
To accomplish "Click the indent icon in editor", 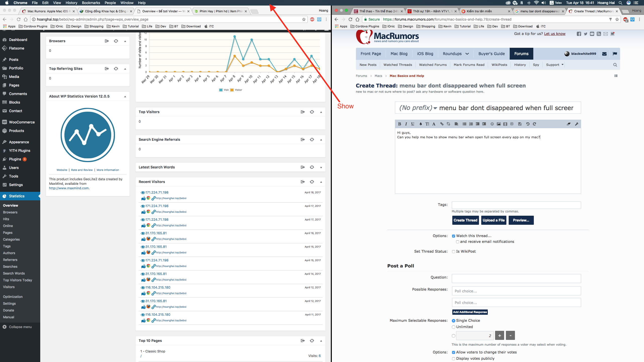I will tap(484, 124).
